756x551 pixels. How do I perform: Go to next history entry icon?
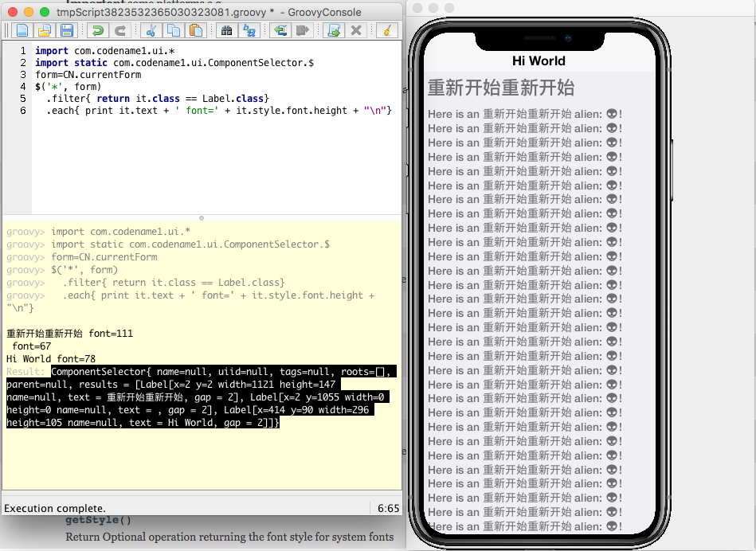(x=303, y=31)
